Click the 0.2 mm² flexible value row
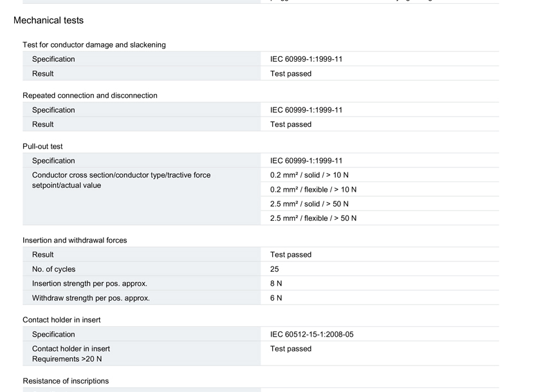Screen dimensions: 534x392 click(x=313, y=190)
